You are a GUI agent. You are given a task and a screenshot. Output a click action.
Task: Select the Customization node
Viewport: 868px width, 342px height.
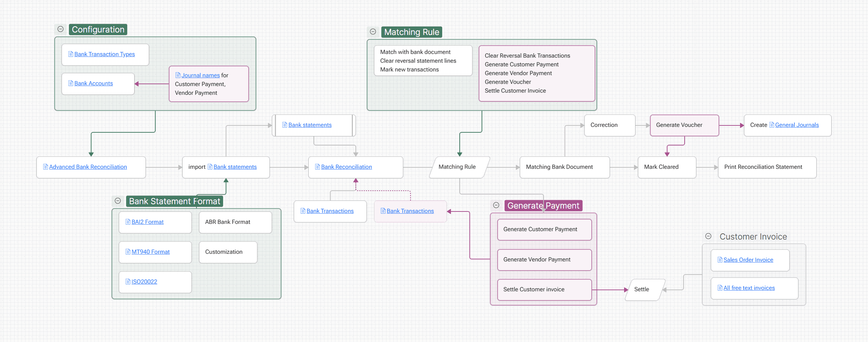[x=228, y=252]
